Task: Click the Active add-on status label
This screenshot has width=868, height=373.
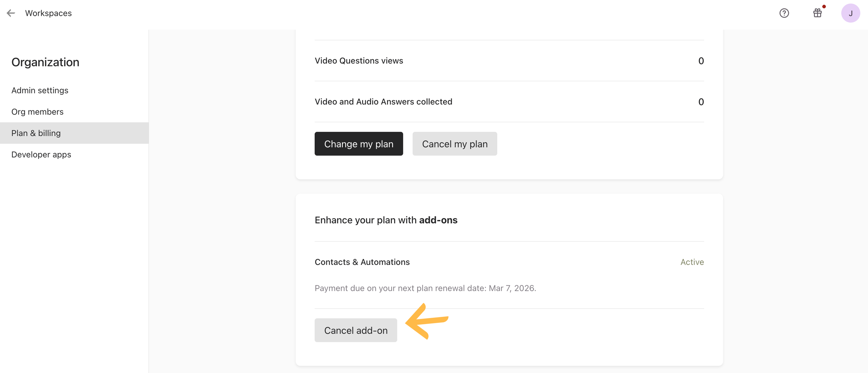Action: click(692, 262)
